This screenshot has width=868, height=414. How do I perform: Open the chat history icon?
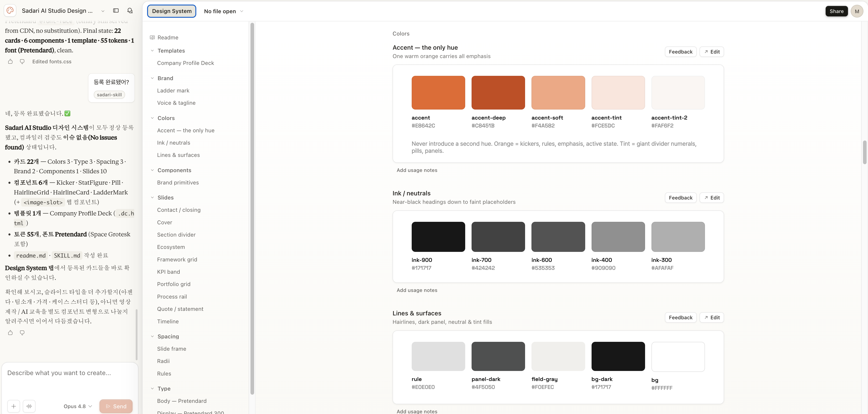coord(130,11)
